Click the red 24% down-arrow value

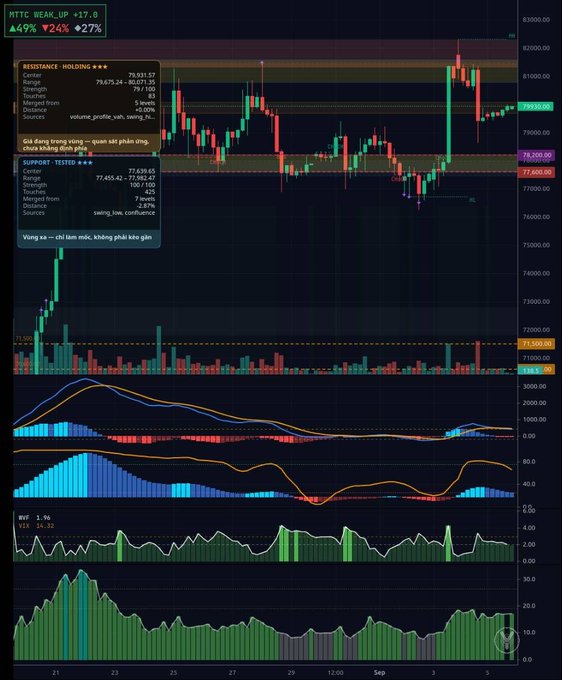point(56,29)
